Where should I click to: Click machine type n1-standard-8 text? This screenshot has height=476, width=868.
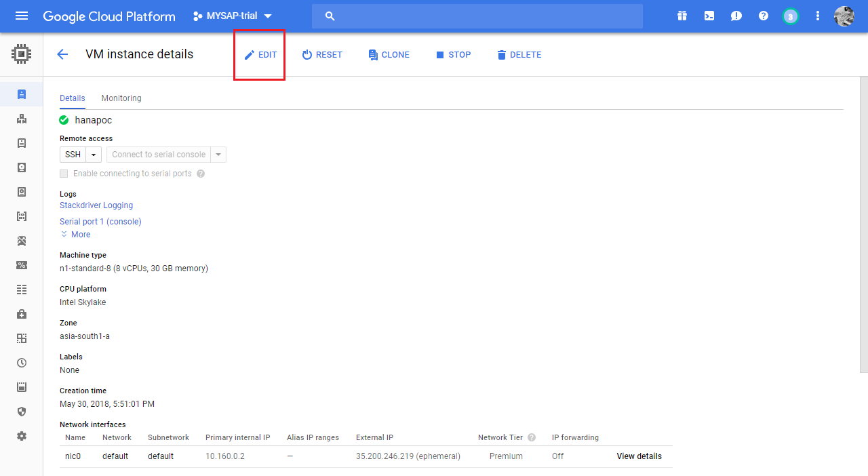134,269
